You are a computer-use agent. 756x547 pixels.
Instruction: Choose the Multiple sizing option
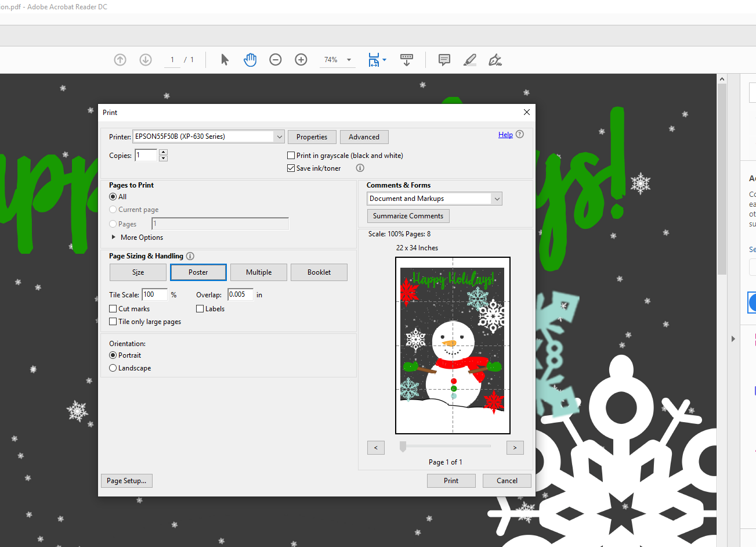(x=259, y=272)
